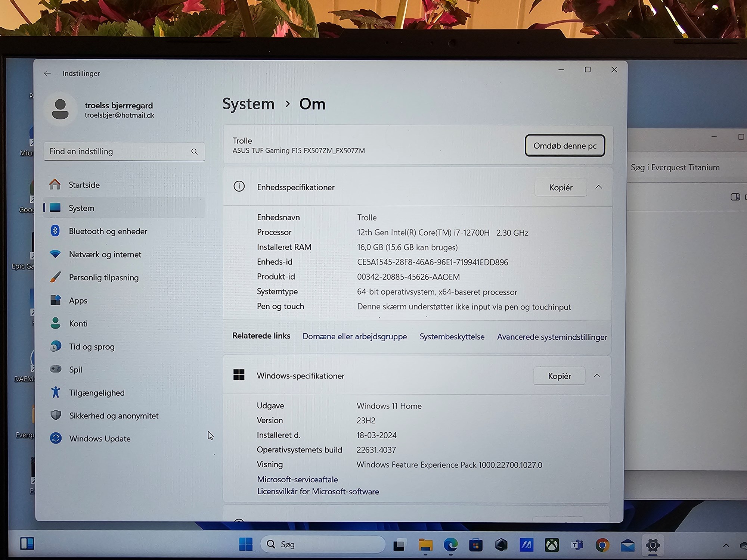
Task: Open Windows Update in the sidebar
Action: 124,439
